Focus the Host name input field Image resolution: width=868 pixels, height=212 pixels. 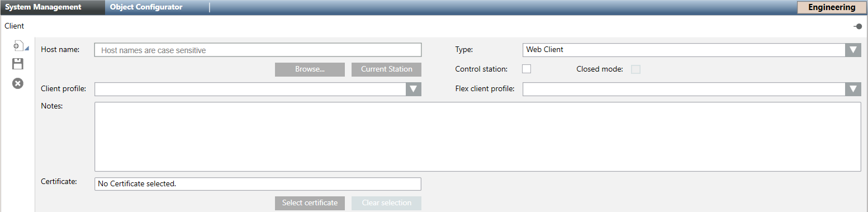click(x=258, y=50)
